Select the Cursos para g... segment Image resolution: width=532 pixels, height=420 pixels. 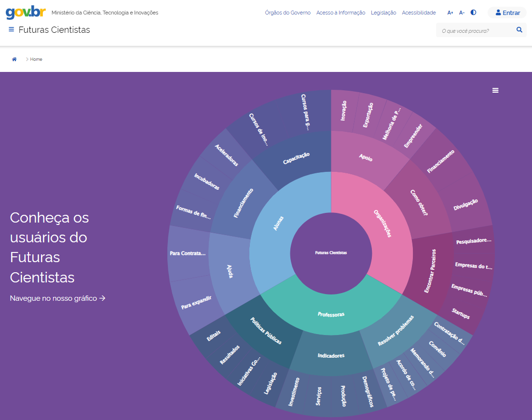[x=305, y=112]
